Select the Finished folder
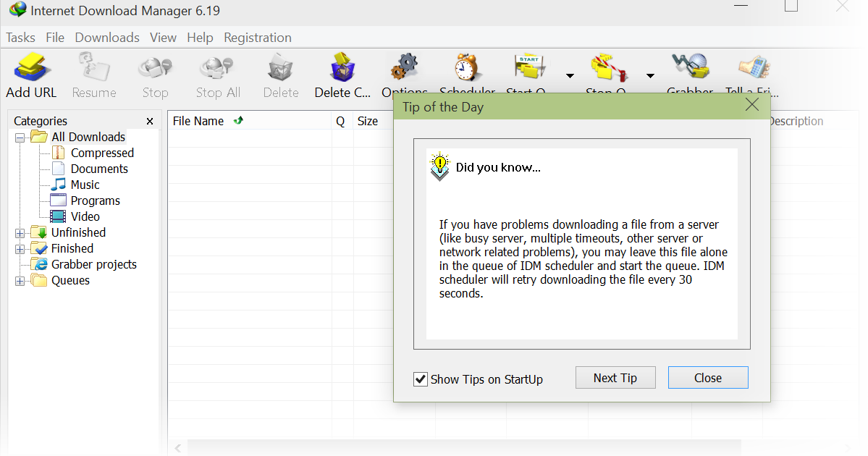The width and height of the screenshot is (868, 456). pyautogui.click(x=72, y=248)
